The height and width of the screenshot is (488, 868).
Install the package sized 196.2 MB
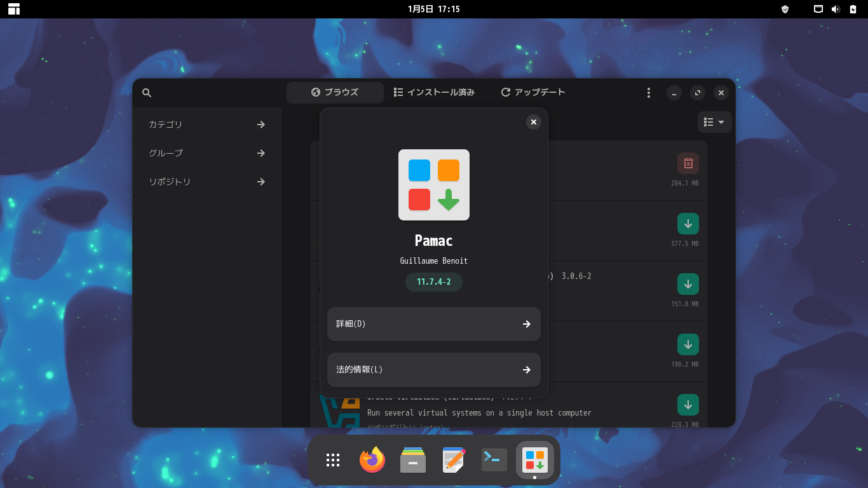(x=688, y=344)
